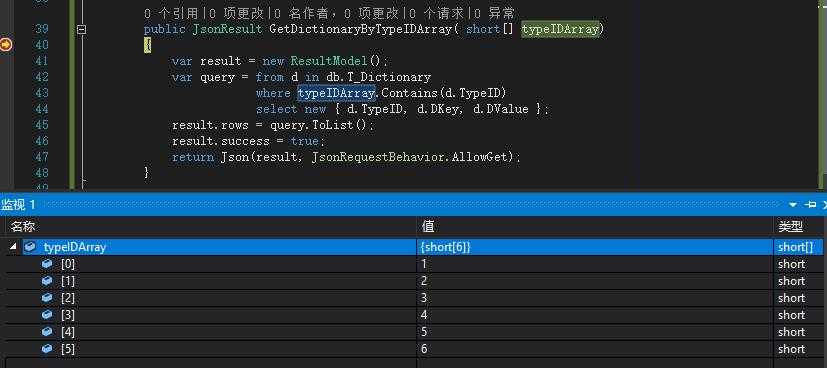
Task: Click the cube icon for element [3]
Action: 47,315
